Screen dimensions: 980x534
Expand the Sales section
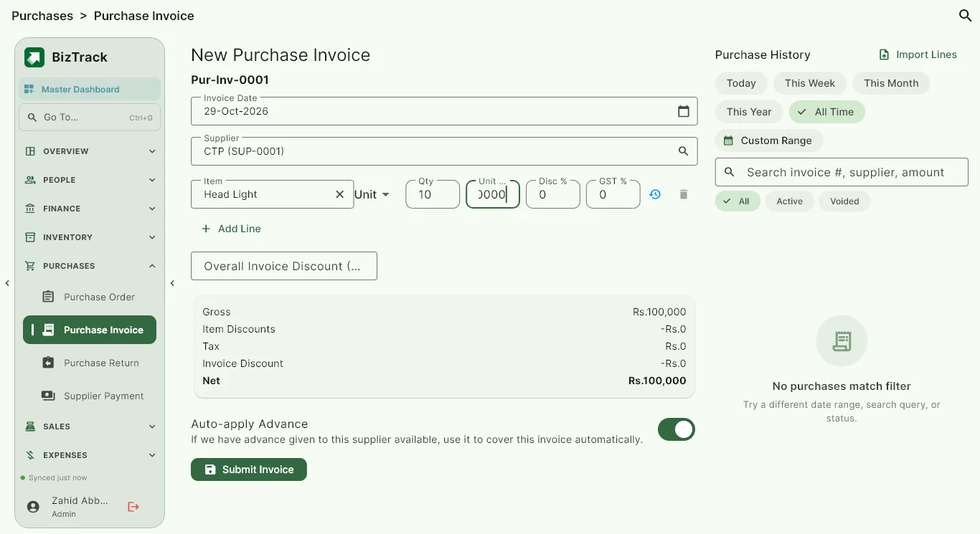tap(90, 426)
